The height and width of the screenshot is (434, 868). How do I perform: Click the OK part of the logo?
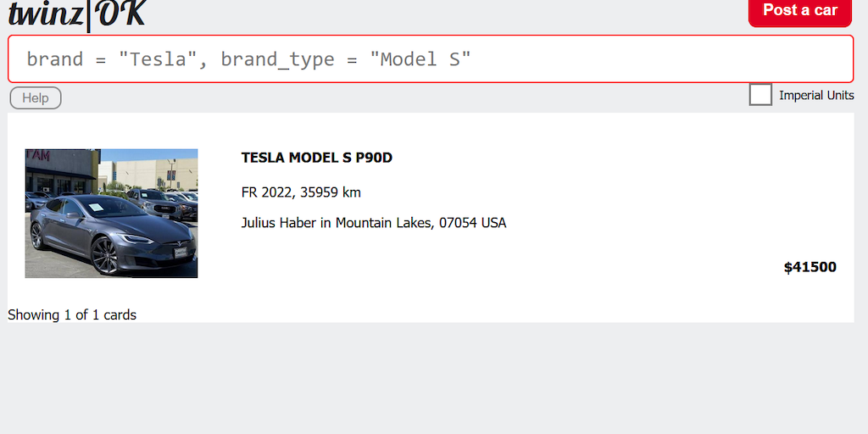coord(119,14)
